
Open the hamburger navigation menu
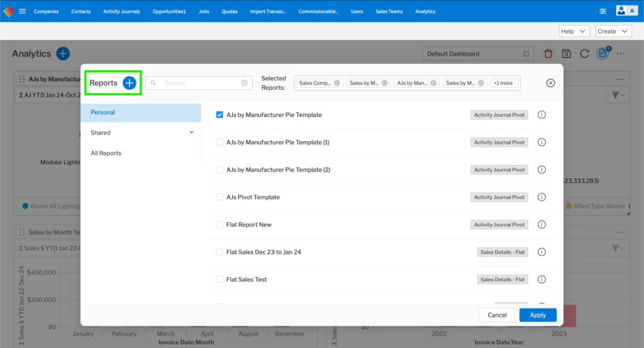pos(23,11)
